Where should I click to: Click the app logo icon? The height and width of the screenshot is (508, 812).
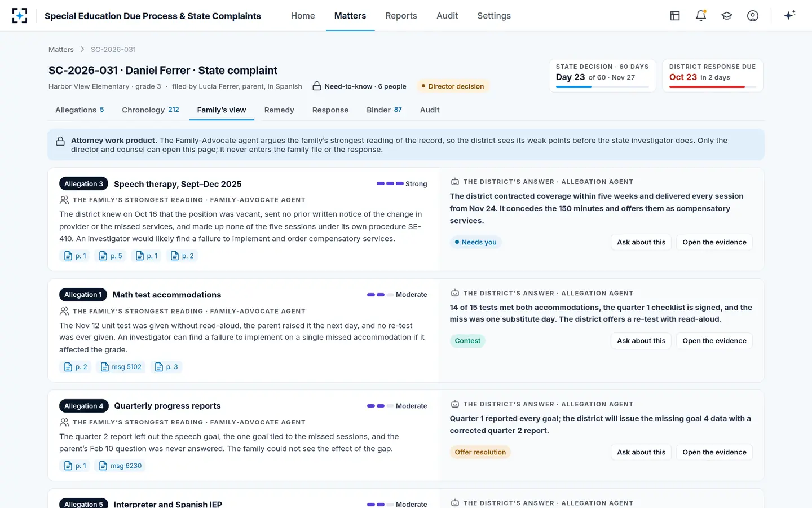[x=20, y=16]
